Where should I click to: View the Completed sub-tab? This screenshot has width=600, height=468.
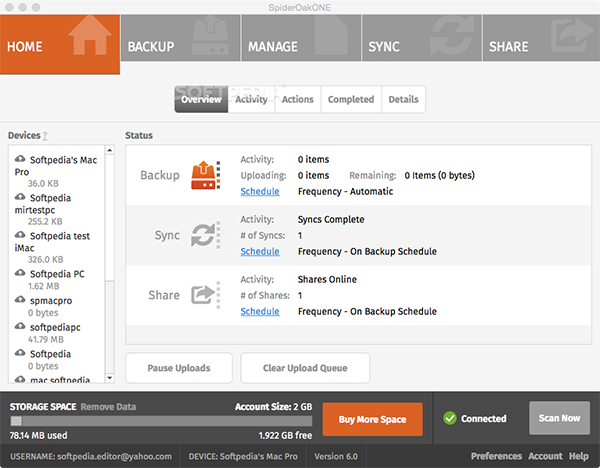point(351,99)
